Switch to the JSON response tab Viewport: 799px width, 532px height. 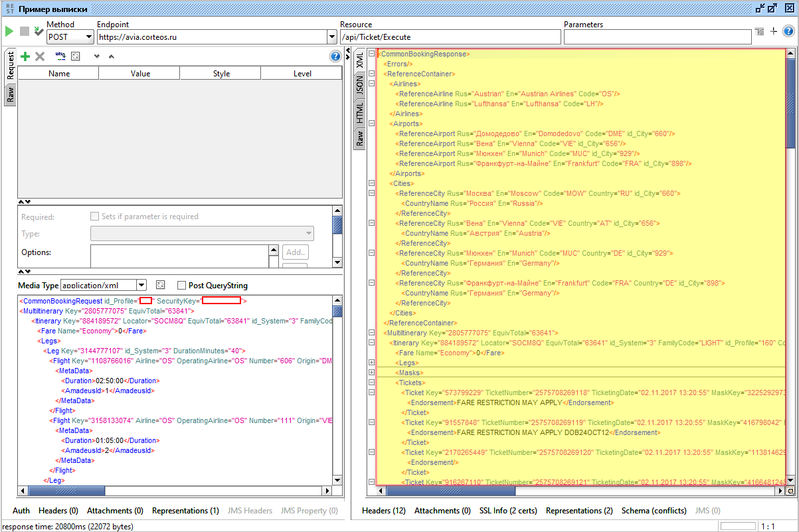click(359, 84)
